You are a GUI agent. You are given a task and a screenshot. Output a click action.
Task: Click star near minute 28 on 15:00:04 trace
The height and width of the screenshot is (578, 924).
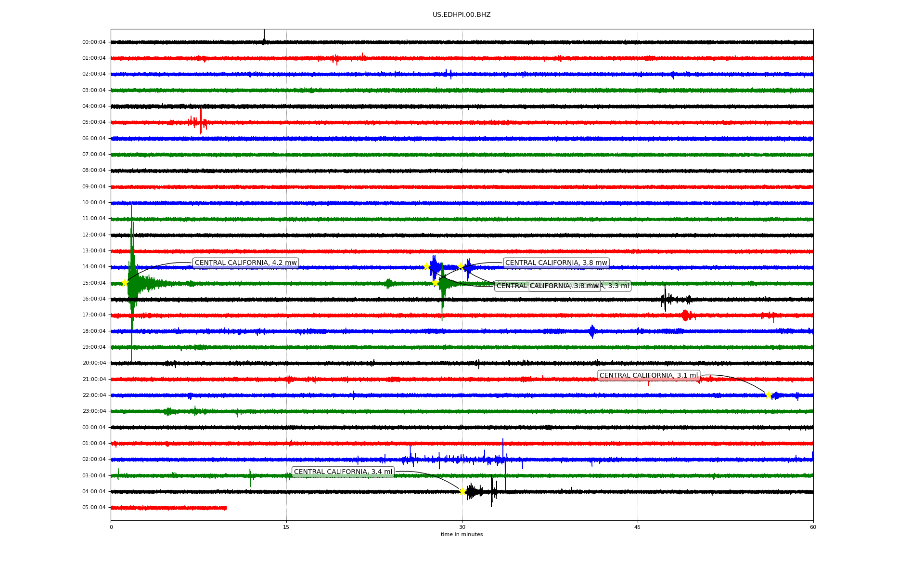(435, 283)
